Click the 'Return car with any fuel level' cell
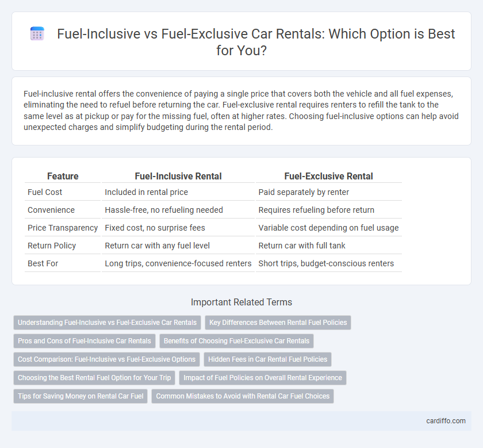This screenshot has height=448, width=483. tap(178, 246)
